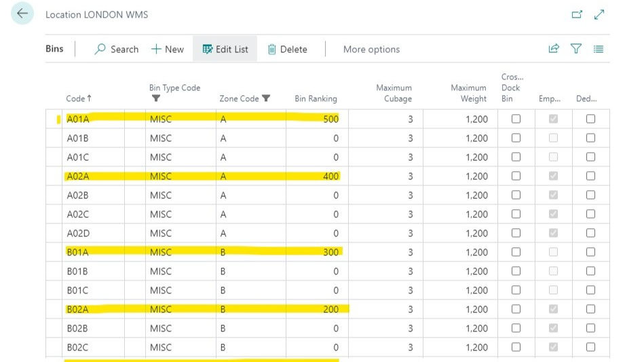This screenshot has width=644, height=362.
Task: Toggle Dedicated checkbox for A02D
Action: (590, 233)
